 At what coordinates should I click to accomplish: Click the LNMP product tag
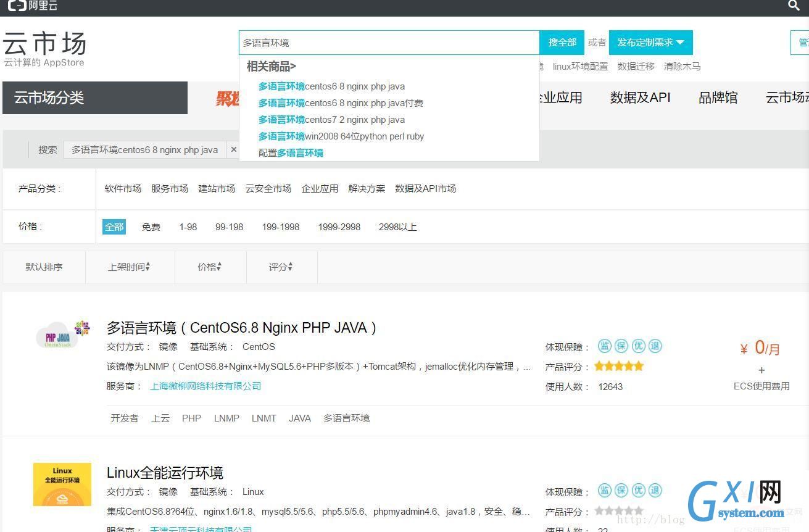[x=226, y=418]
